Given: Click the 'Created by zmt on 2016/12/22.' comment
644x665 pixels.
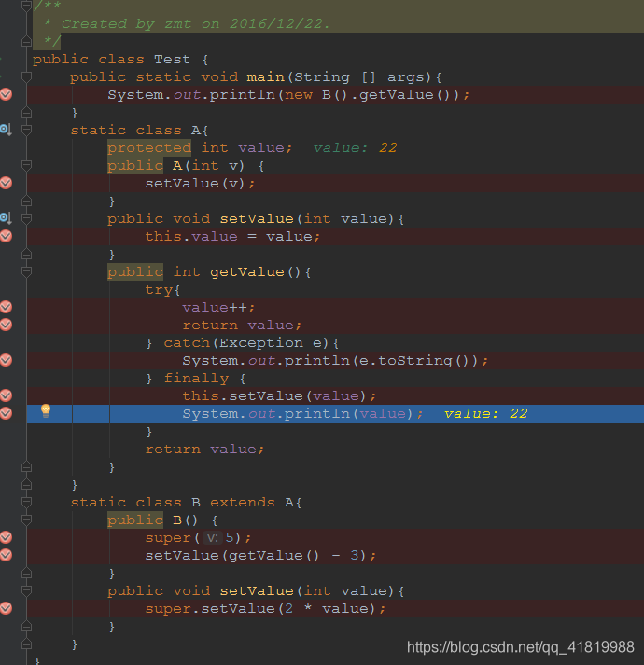Looking at the screenshot, I should 195,23.
